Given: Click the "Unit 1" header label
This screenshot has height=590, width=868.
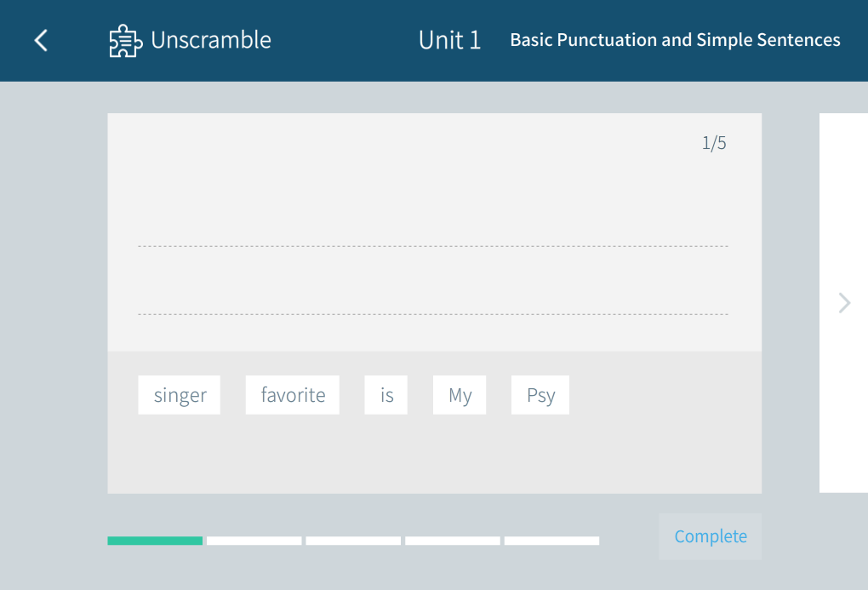Looking at the screenshot, I should [x=449, y=40].
